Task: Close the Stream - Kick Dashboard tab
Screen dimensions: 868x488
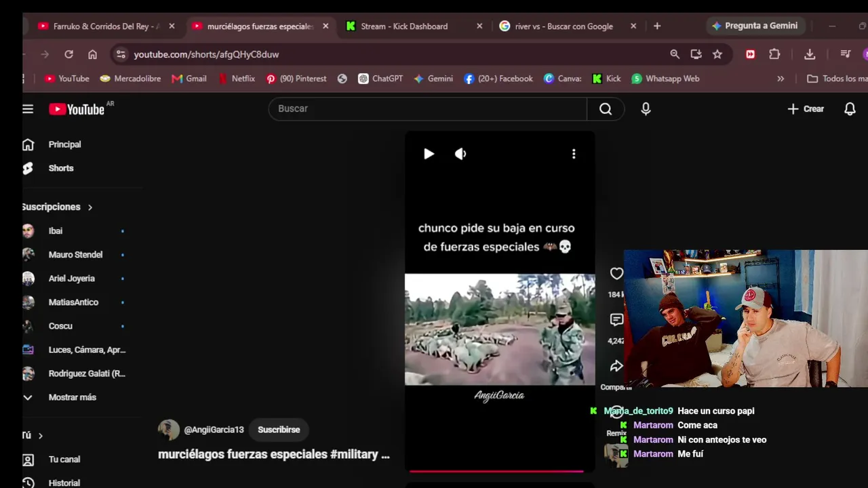Action: [x=479, y=26]
